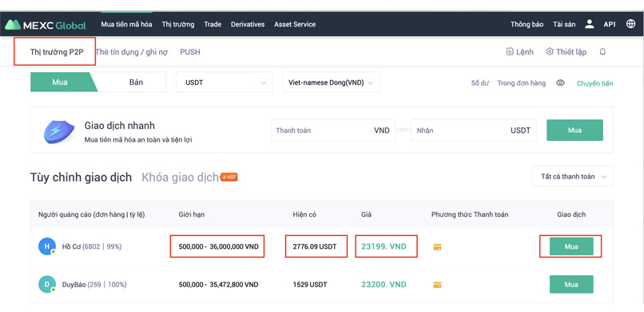Open the user account profile icon

click(590, 24)
